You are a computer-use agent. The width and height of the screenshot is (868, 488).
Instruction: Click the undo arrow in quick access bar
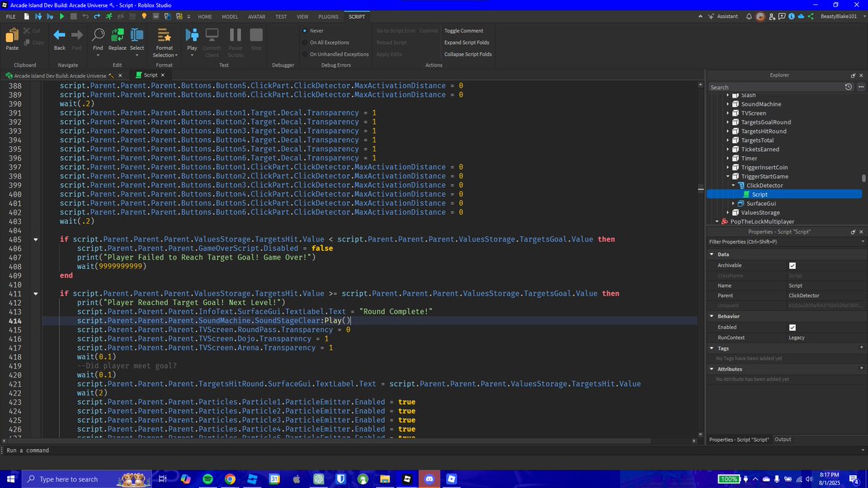pyautogui.click(x=85, y=16)
